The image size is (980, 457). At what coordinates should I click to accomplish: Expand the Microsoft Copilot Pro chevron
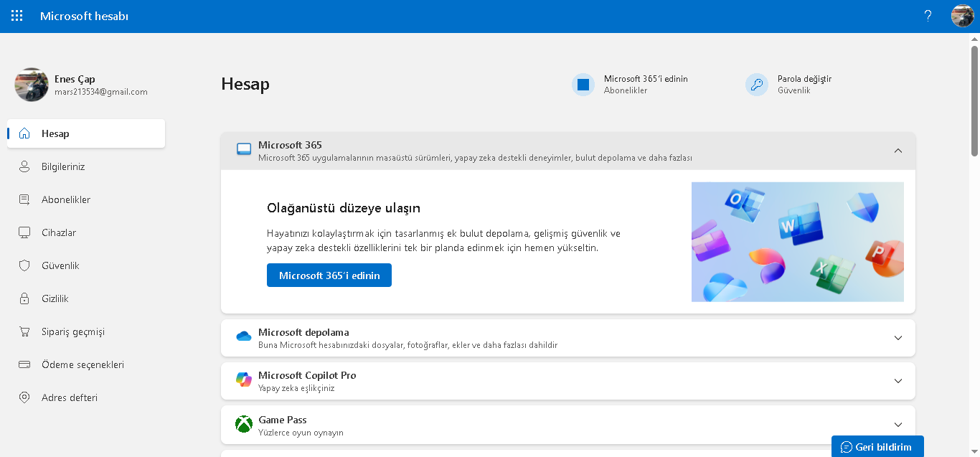point(897,381)
